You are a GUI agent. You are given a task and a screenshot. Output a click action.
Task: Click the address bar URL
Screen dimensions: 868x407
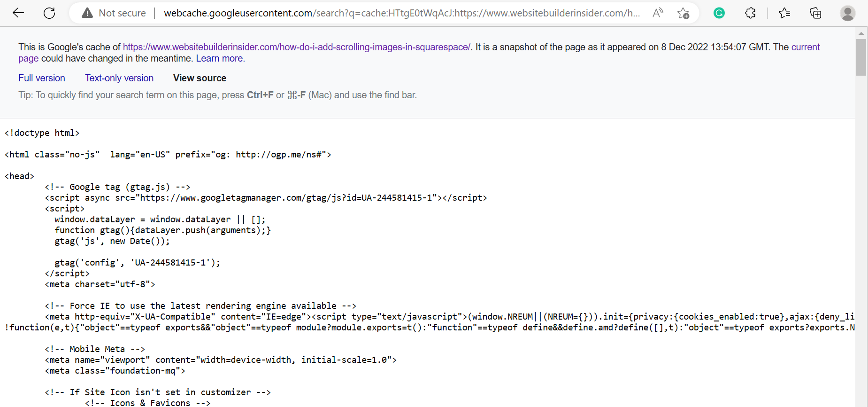(401, 13)
